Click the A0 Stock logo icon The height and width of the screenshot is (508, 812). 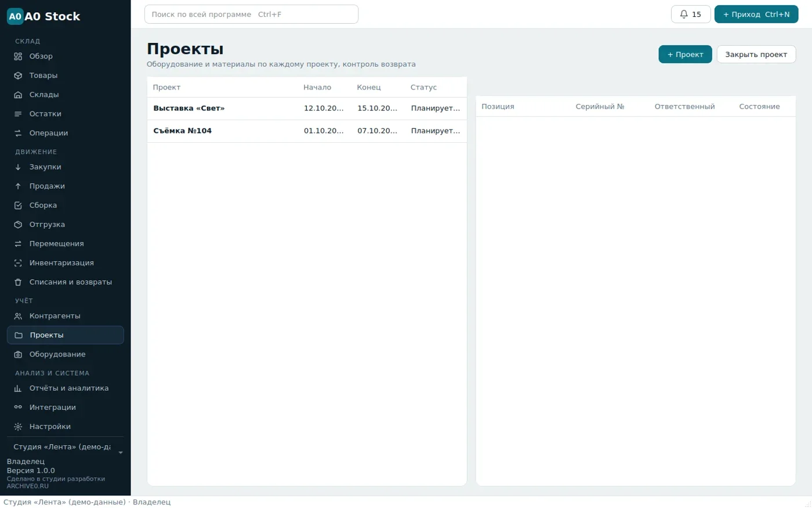click(x=15, y=16)
